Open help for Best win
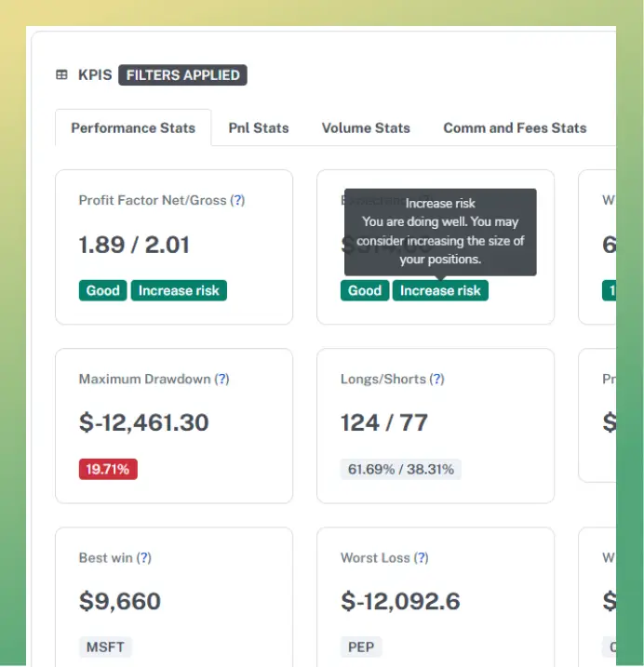This screenshot has width=644, height=667. [x=144, y=557]
